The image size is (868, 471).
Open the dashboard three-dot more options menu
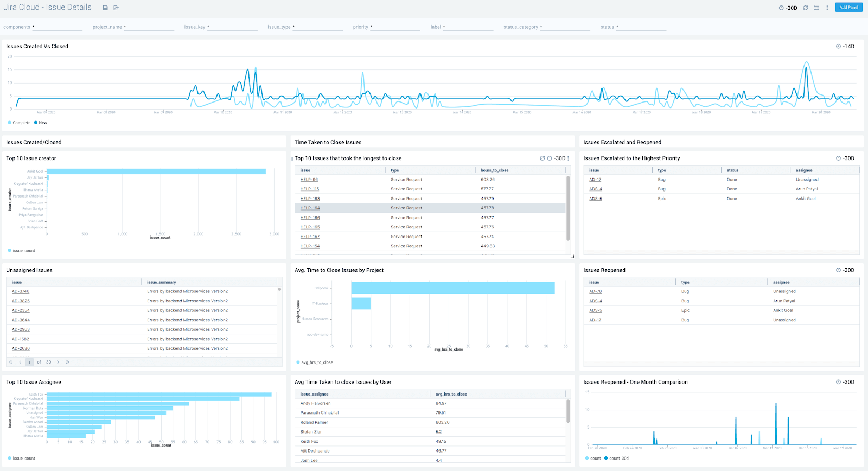click(x=827, y=8)
